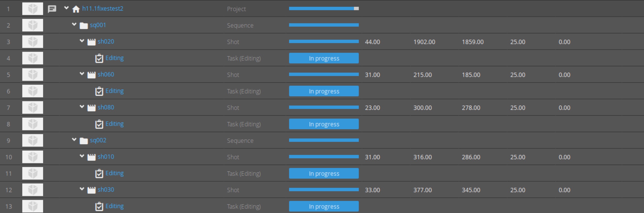Open the Editing task under sh010
Viewport: 644px width, 213px height.
(x=114, y=173)
